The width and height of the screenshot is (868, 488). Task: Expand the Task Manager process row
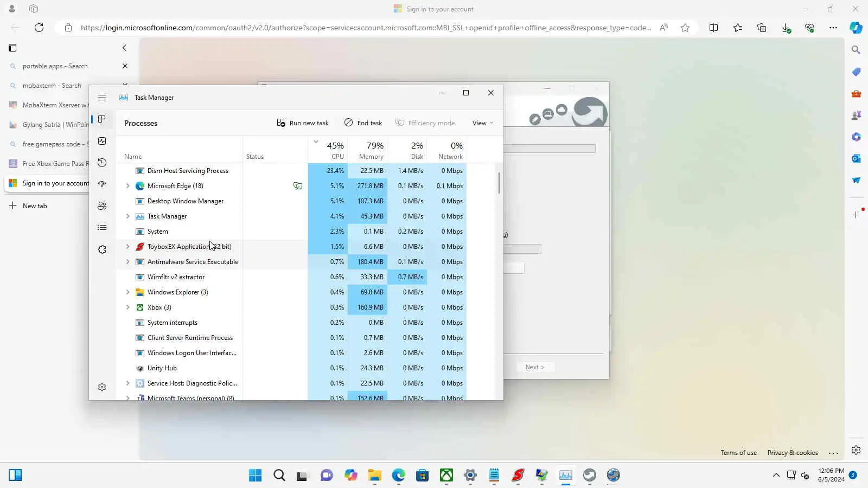[x=128, y=216]
